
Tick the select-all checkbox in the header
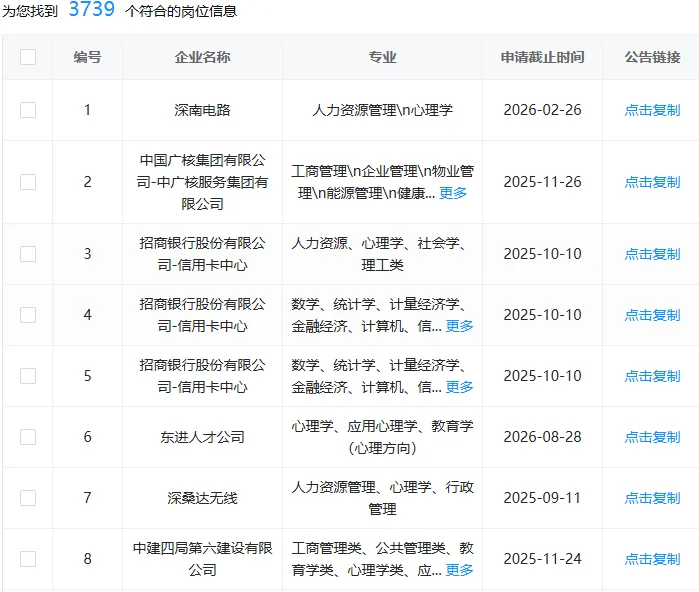pos(28,57)
